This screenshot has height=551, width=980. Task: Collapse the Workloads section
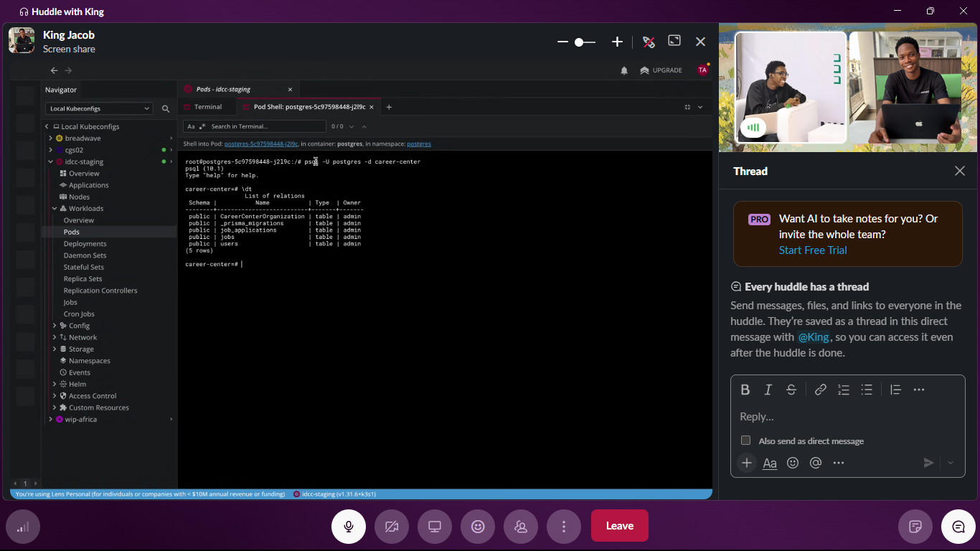[x=55, y=209]
